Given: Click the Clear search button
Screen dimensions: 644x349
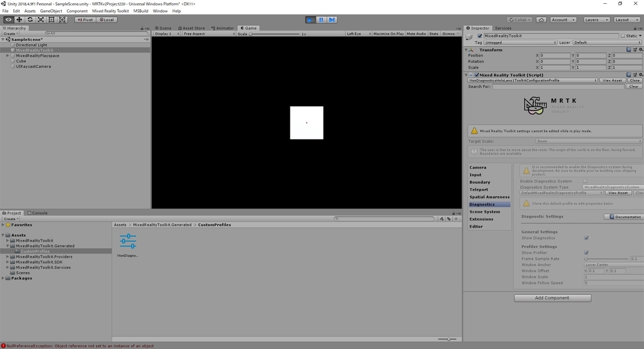Looking at the screenshot, I should [634, 86].
